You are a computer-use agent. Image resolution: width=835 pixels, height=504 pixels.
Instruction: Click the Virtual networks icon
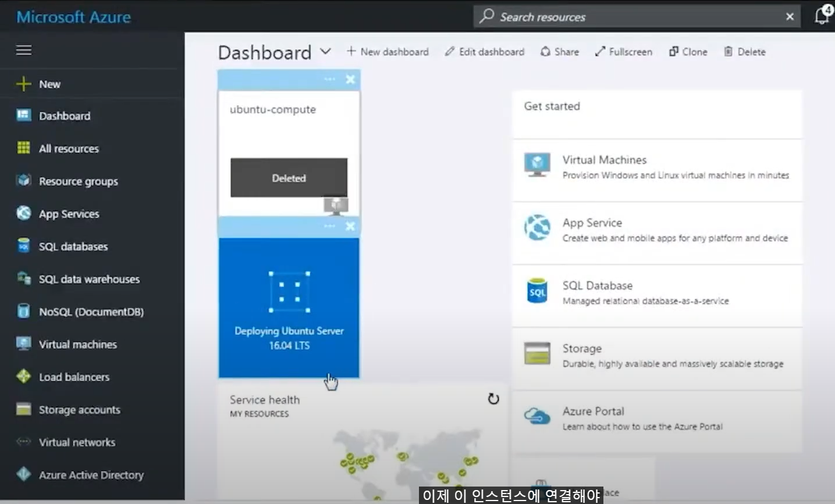click(23, 442)
